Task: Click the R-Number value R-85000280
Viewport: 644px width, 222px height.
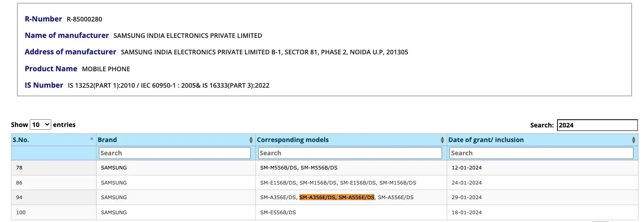Action: [x=84, y=19]
